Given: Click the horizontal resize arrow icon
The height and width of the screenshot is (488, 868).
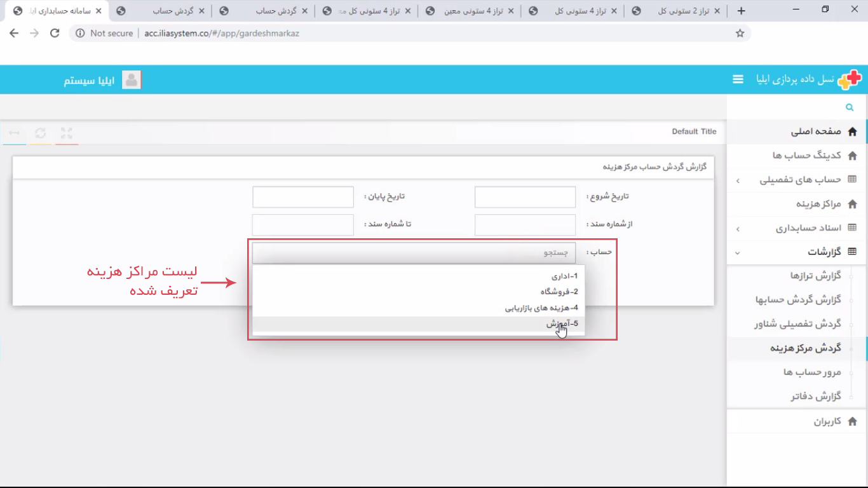Looking at the screenshot, I should 14,133.
